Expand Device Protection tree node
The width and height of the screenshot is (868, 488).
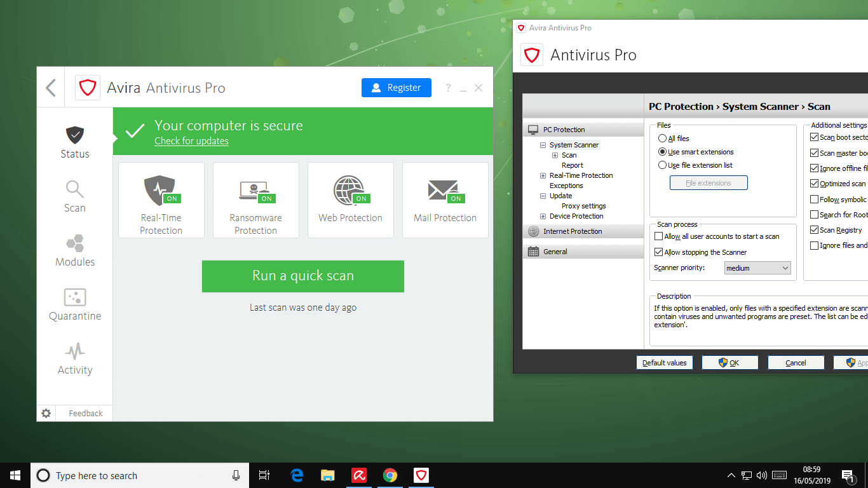(543, 216)
